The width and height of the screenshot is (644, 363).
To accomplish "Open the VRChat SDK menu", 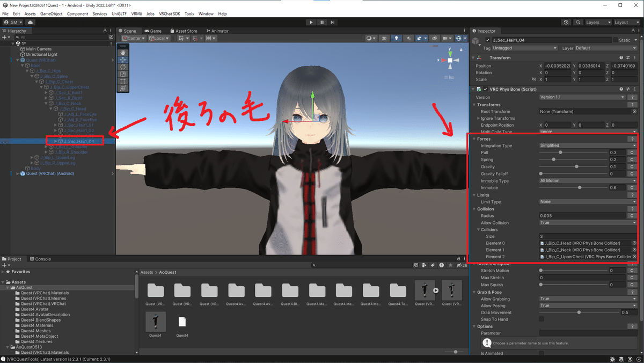I will [170, 13].
